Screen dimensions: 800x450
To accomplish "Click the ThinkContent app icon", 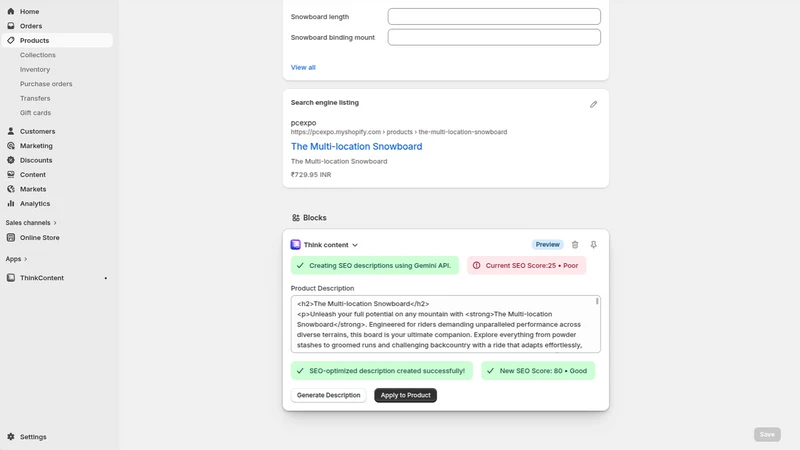I will (x=11, y=278).
